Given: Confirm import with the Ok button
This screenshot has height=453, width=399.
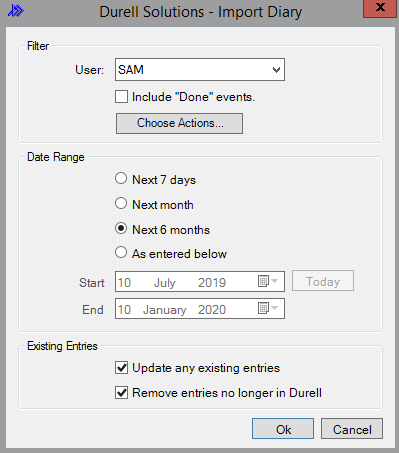Looking at the screenshot, I should coord(283,429).
